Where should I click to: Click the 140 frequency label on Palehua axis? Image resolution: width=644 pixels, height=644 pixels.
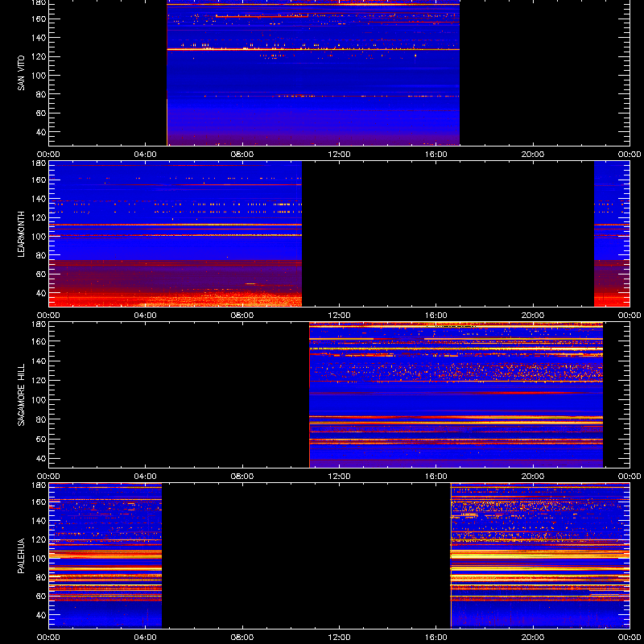[39, 520]
